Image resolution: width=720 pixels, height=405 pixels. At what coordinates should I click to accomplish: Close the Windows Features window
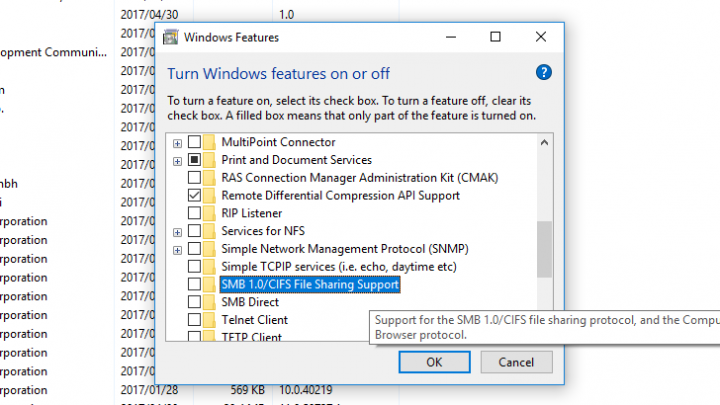coord(541,37)
